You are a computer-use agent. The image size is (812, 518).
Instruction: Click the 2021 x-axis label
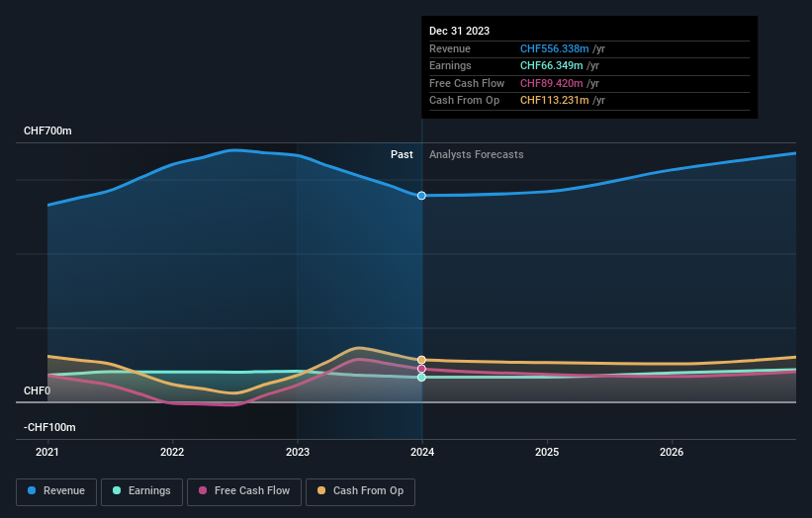47,452
